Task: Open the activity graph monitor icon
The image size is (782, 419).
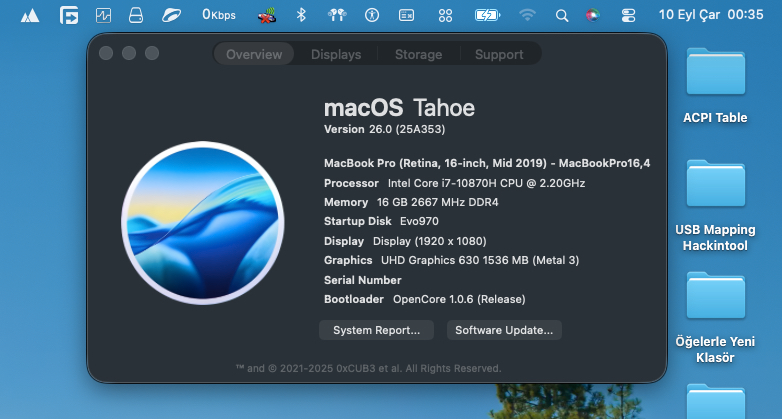Action: (103, 15)
